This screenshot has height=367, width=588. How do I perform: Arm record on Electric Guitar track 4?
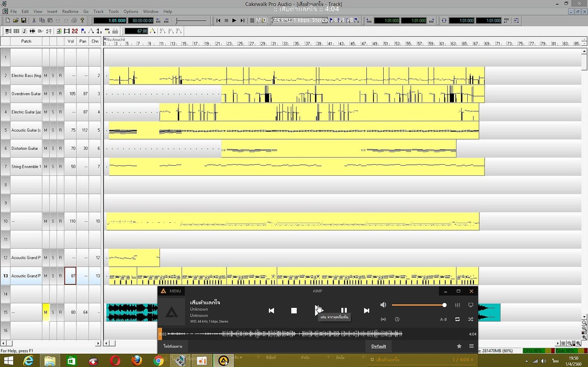point(60,112)
